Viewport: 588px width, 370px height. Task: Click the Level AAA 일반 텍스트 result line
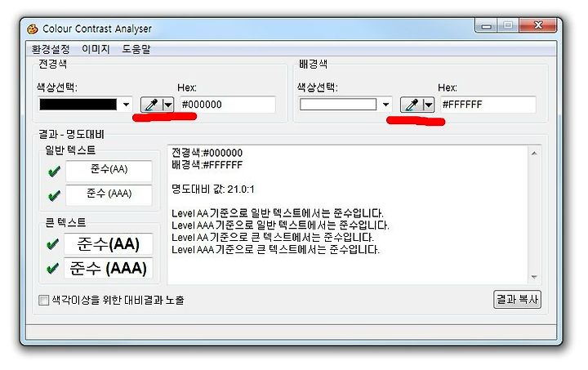click(x=280, y=225)
